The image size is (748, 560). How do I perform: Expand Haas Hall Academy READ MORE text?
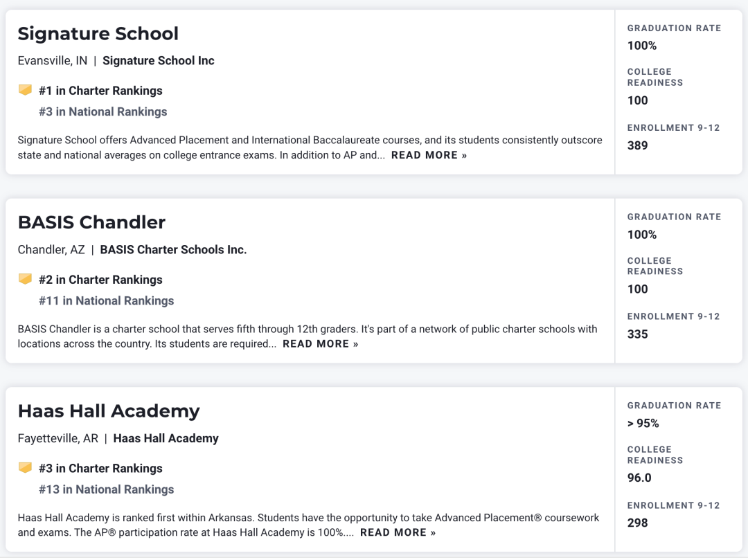point(398,532)
